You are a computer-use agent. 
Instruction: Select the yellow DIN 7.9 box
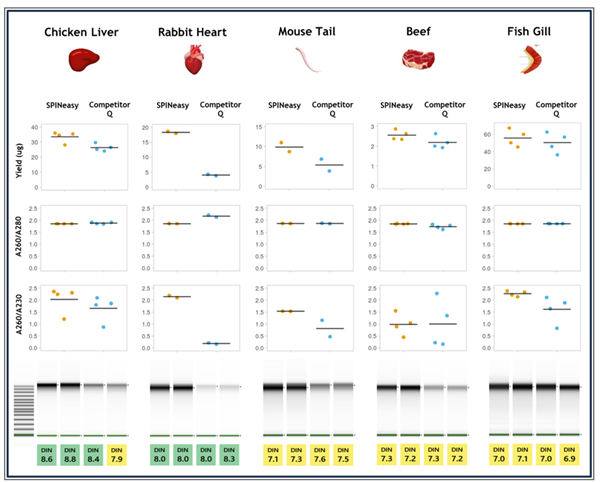pyautogui.click(x=118, y=456)
